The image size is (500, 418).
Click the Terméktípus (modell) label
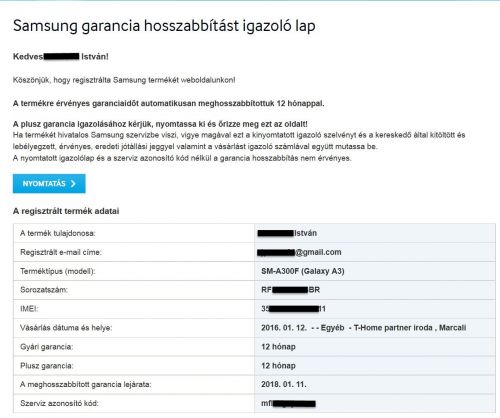(58, 271)
